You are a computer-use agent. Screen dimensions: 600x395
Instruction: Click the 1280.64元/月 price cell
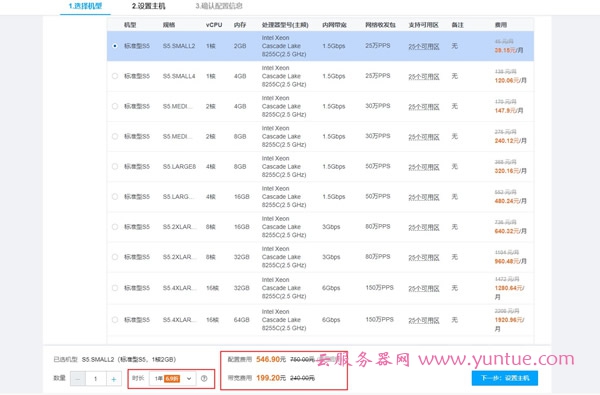point(509,292)
